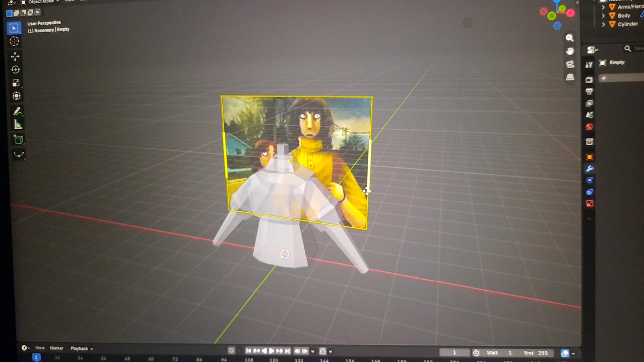Image resolution: width=644 pixels, height=362 pixels.
Task: Open the Playback dropdown in timeline
Action: (82, 349)
